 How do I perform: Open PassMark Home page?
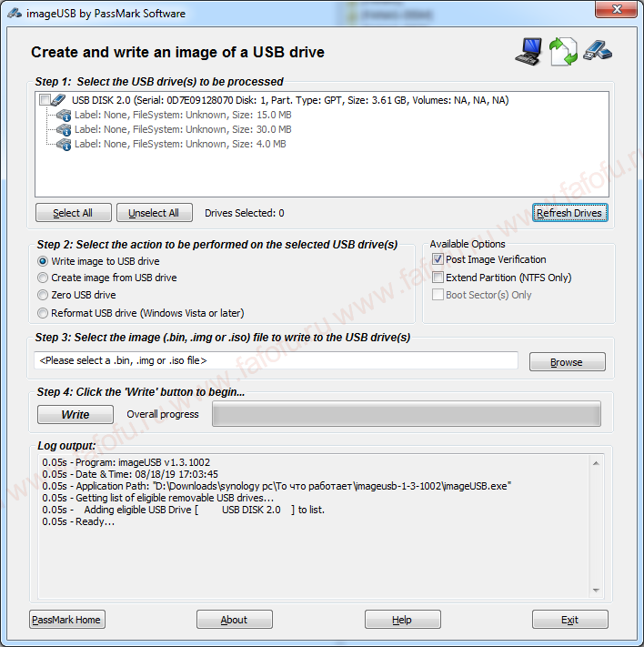pyautogui.click(x=66, y=620)
